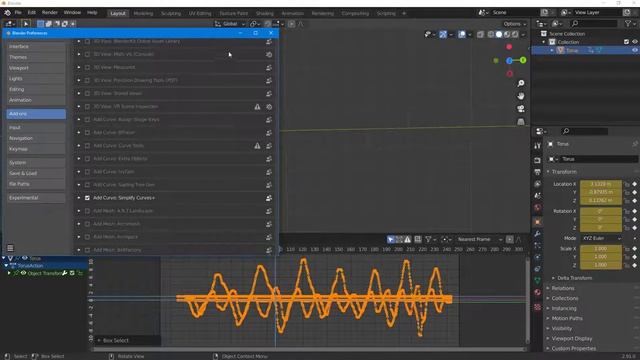The image size is (640, 360).
Task: Toggle X-ray mode icon in viewport header
Action: pyautogui.click(x=480, y=34)
